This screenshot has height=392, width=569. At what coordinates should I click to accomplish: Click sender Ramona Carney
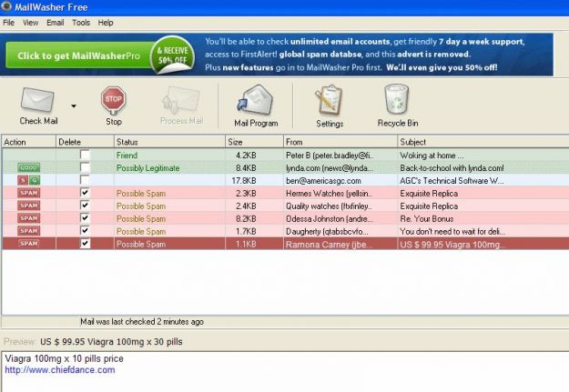tap(329, 245)
